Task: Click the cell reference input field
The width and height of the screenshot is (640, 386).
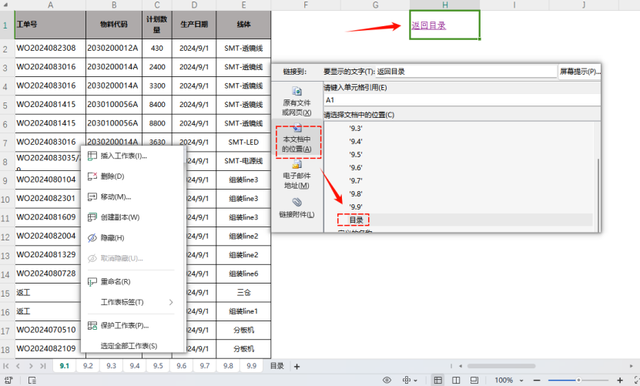Action: click(462, 100)
